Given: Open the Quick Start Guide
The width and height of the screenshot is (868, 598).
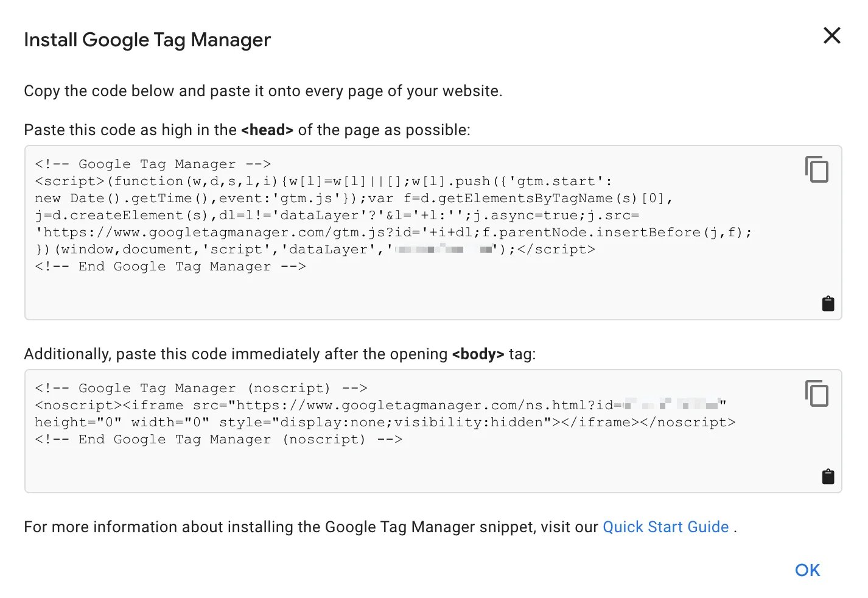Looking at the screenshot, I should coord(665,527).
